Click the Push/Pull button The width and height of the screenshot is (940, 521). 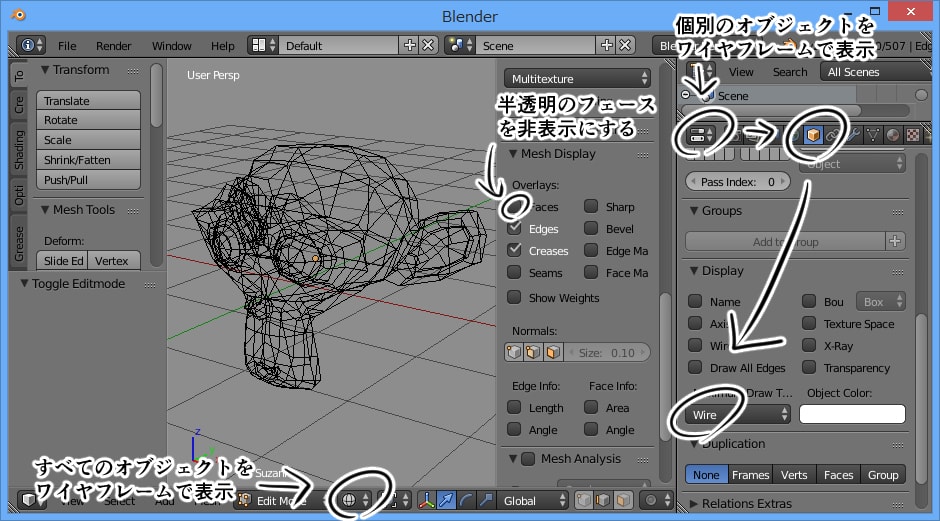point(88,179)
